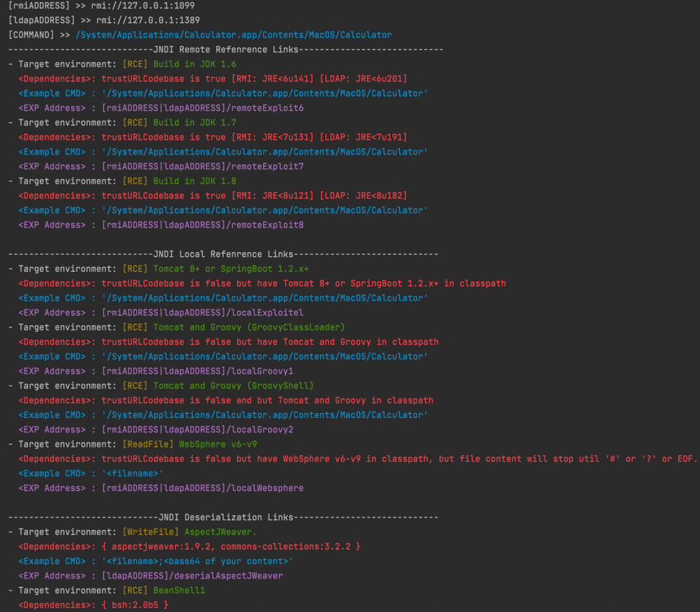Select the 'Build in JDK 1.6' line

pos(122,64)
